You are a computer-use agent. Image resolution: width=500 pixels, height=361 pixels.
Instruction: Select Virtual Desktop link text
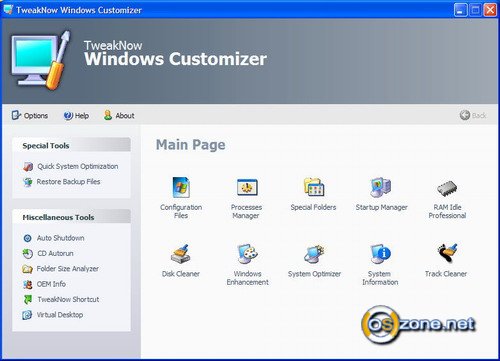click(60, 315)
